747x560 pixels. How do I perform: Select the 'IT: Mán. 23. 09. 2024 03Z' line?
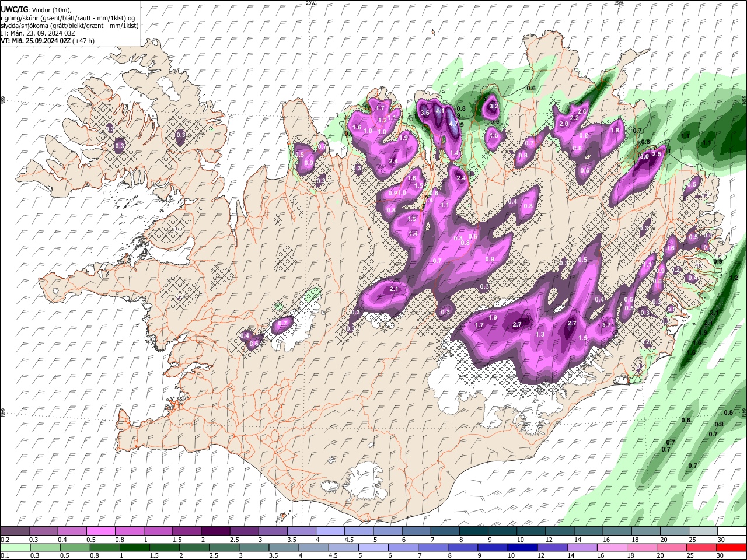38,33
